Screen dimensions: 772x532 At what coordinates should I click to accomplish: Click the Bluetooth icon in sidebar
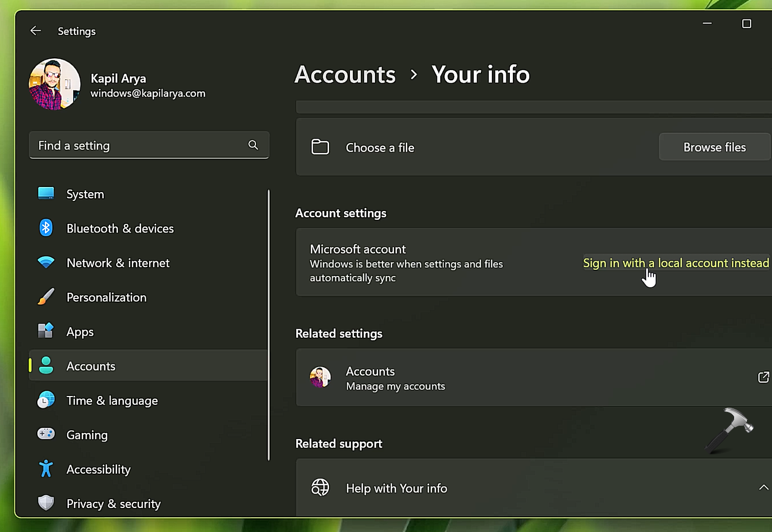click(46, 228)
